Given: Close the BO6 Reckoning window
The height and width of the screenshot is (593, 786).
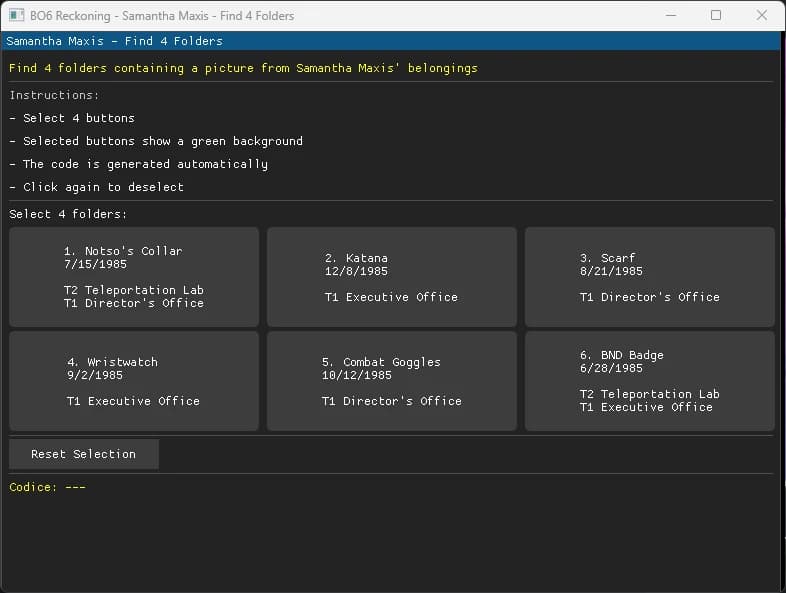Looking at the screenshot, I should (761, 16).
